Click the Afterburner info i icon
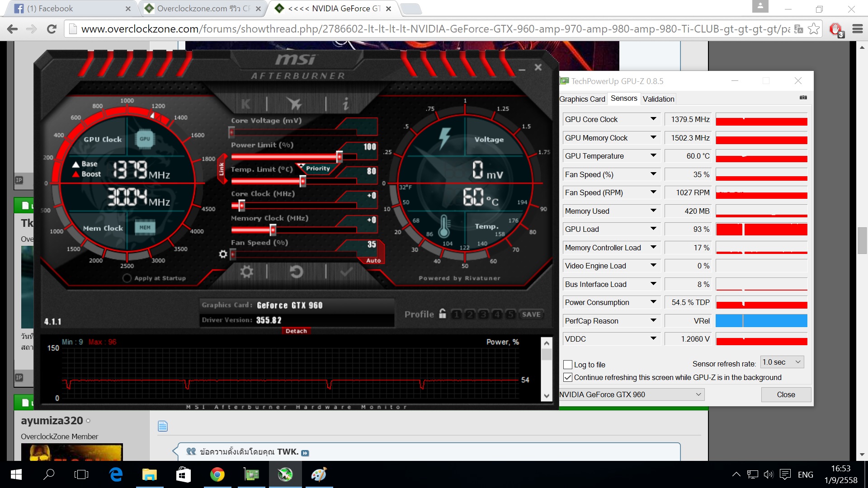The width and height of the screenshot is (868, 488). pyautogui.click(x=346, y=104)
